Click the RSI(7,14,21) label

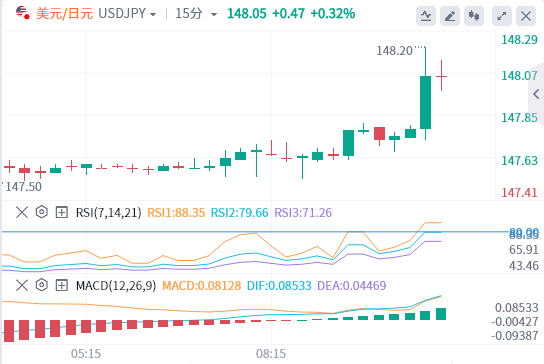(x=109, y=212)
